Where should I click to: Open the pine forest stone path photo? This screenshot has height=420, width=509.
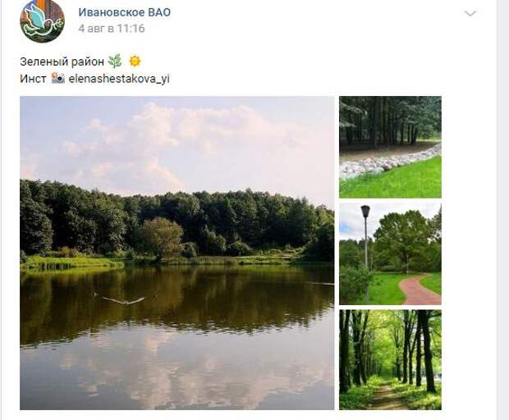[390, 147]
